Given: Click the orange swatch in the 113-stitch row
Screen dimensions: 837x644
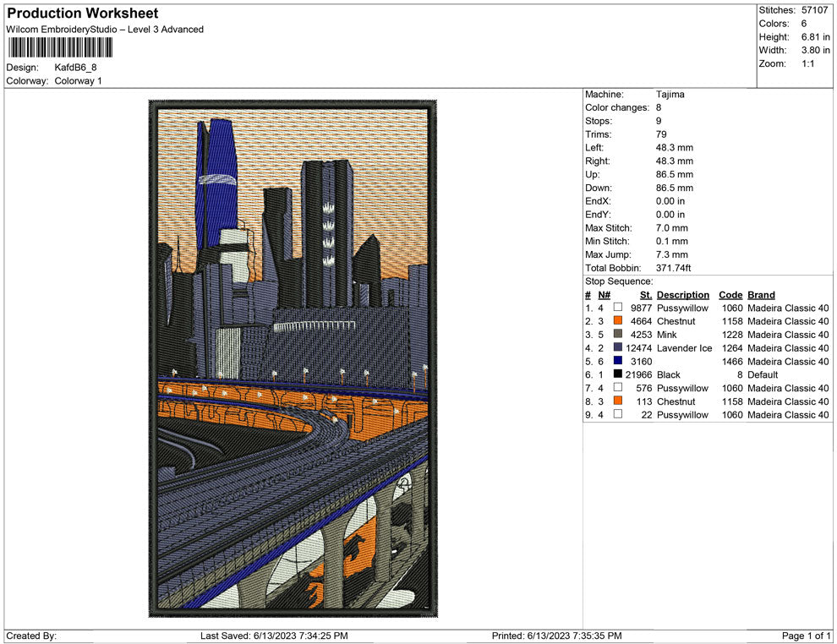Looking at the screenshot, I should (618, 401).
